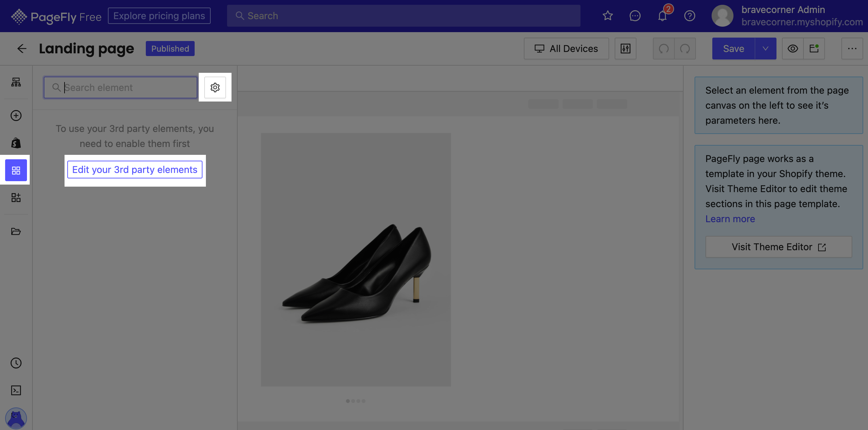Click the undo icon
This screenshot has width=868, height=430.
(663, 49)
